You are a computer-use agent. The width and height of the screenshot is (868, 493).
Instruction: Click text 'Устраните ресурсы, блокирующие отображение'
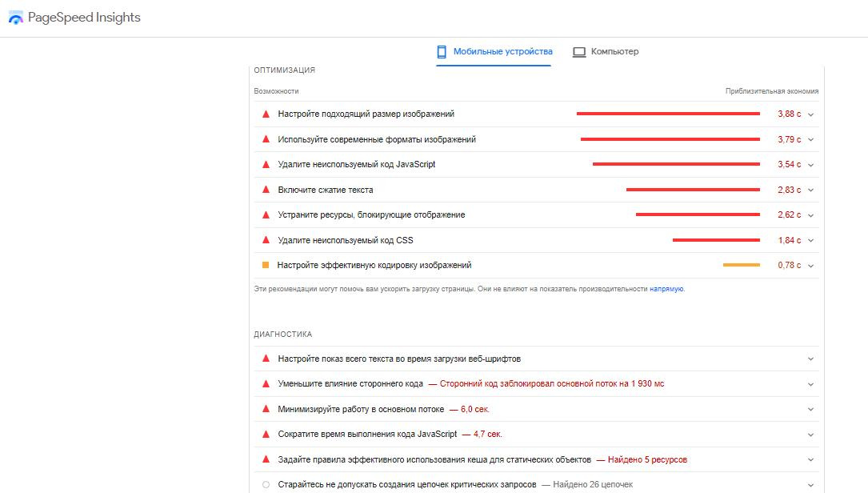(x=371, y=214)
